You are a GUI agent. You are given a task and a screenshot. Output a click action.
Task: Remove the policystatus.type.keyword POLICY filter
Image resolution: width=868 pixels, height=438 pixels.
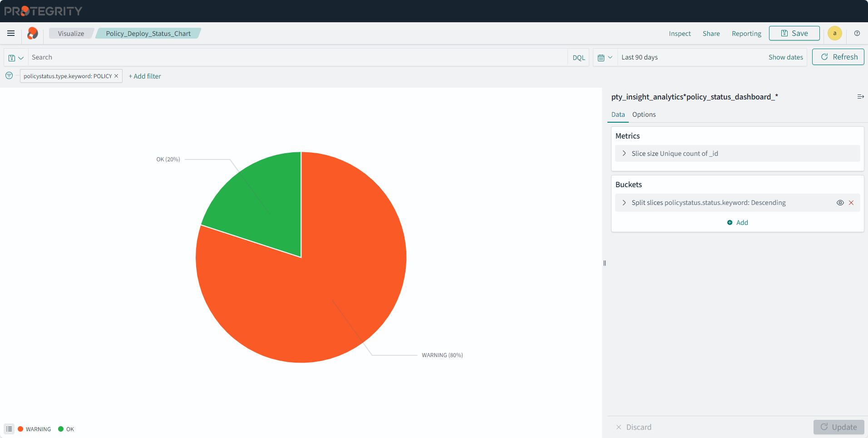[116, 76]
